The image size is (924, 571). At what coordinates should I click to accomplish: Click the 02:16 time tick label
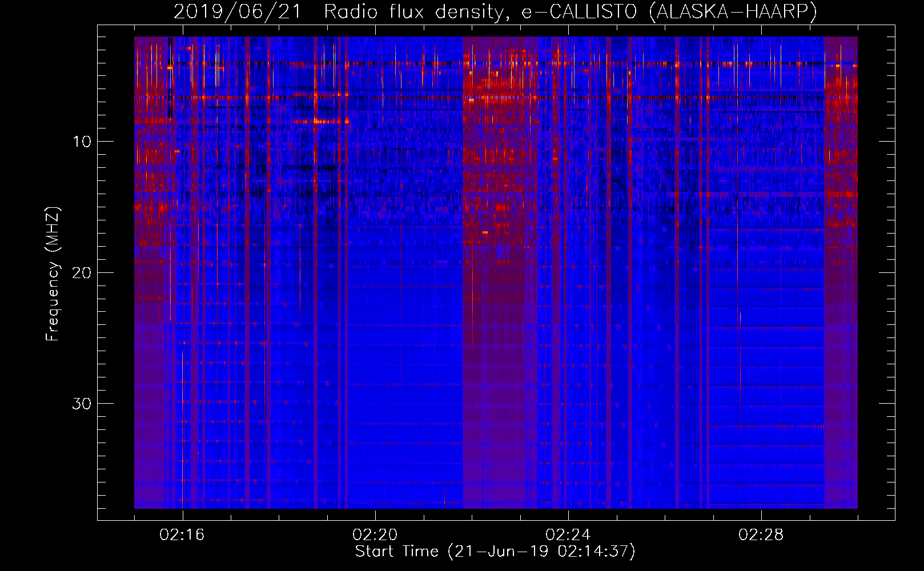182,535
